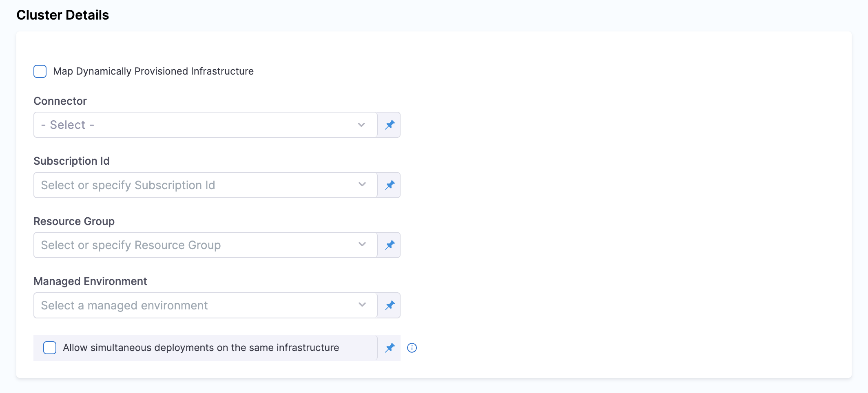Open the info tooltip icon for simultaneous deployments
This screenshot has height=393, width=868.
[x=412, y=348]
